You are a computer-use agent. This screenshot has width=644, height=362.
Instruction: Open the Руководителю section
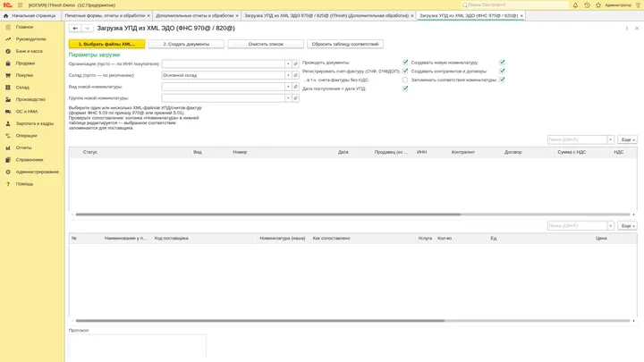point(32,39)
